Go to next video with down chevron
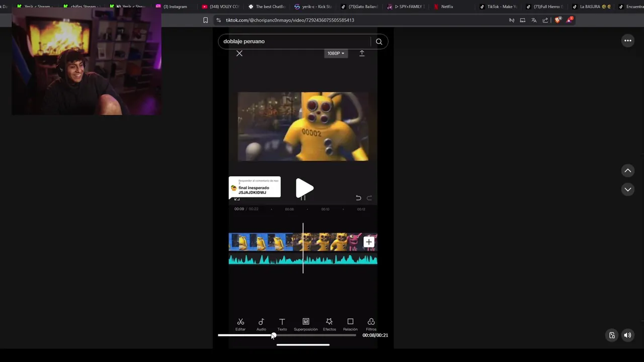644x362 pixels. point(628,190)
